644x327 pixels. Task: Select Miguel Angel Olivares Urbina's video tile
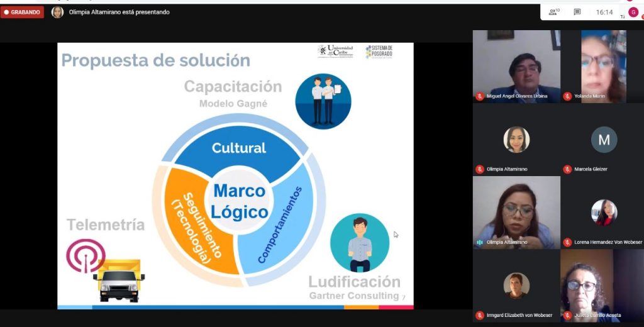point(516,63)
